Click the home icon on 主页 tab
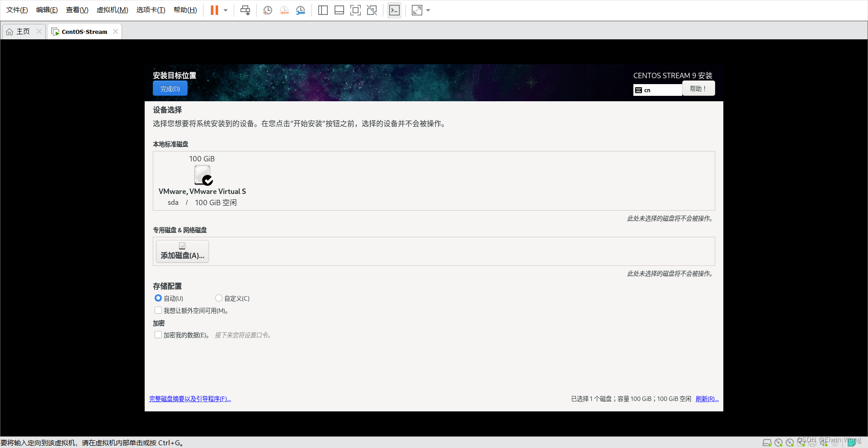The width and height of the screenshot is (868, 448). click(x=9, y=32)
